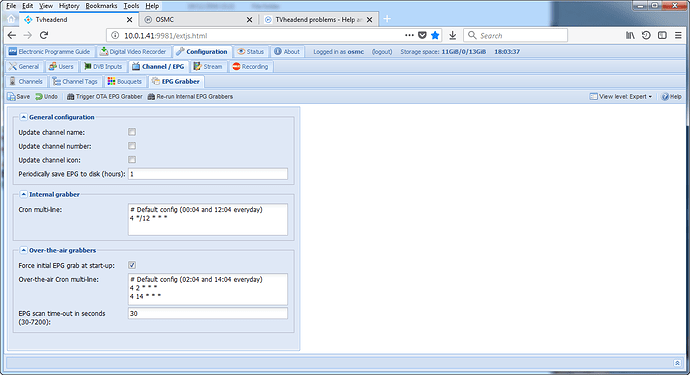Image resolution: width=690 pixels, height=375 pixels.
Task: Re-run Internal EPG Grabbers
Action: (190, 96)
